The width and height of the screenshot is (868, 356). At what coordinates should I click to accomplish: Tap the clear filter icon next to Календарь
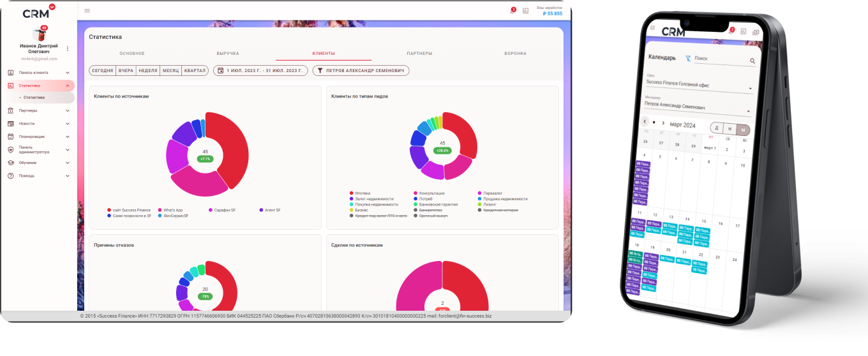tap(688, 58)
